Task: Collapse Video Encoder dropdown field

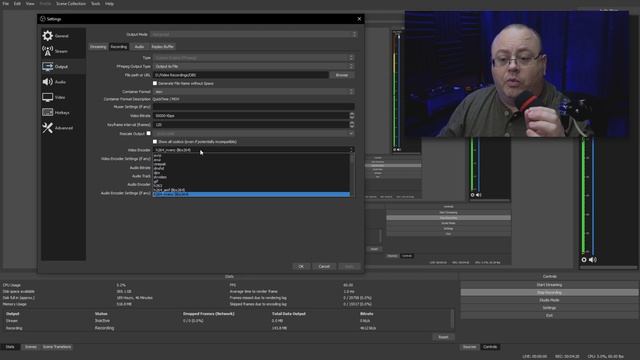Action: (253, 150)
